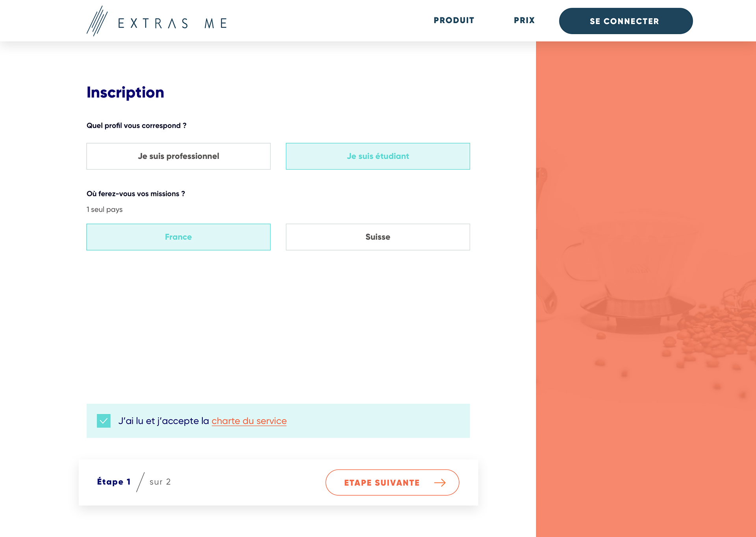756x537 pixels.
Task: Pick Suisse as mission country
Action: pyautogui.click(x=378, y=237)
